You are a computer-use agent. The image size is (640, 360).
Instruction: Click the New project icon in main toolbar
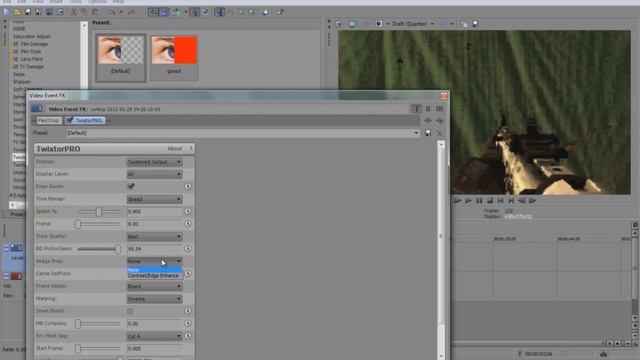[x=7, y=12]
